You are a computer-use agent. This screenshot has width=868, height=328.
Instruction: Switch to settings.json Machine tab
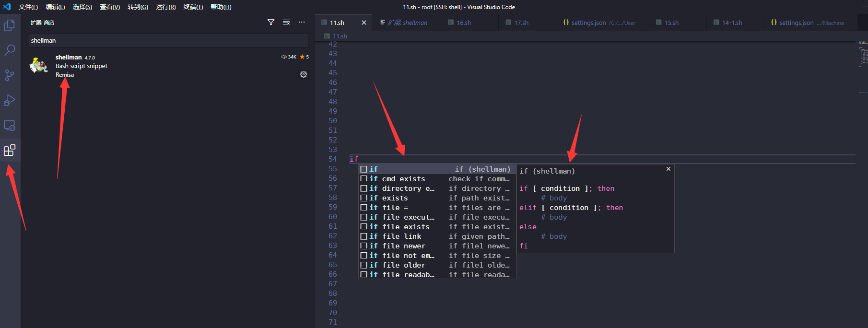pyautogui.click(x=811, y=23)
